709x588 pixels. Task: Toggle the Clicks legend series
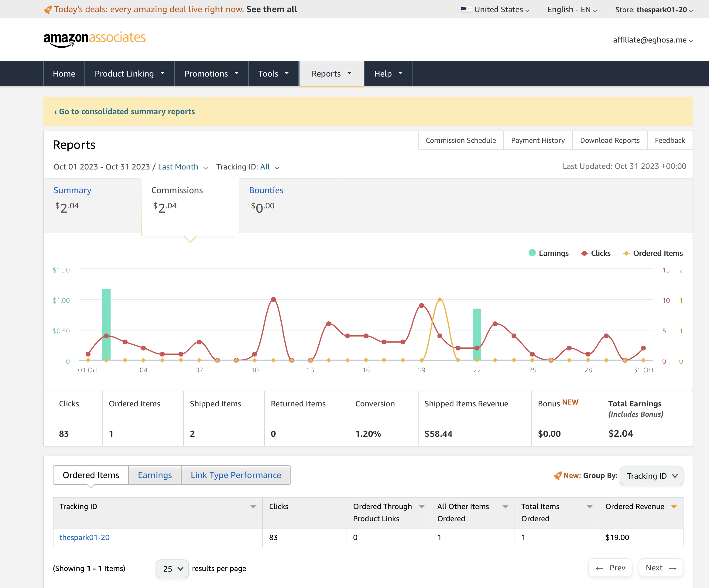[596, 253]
